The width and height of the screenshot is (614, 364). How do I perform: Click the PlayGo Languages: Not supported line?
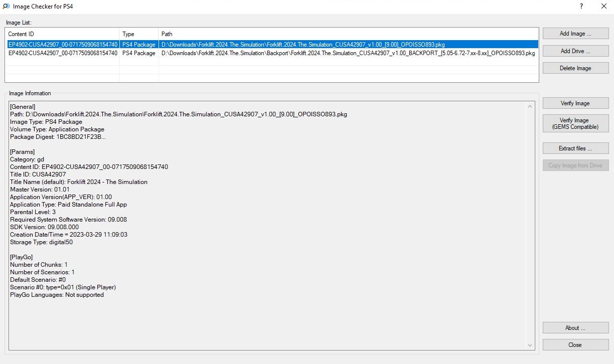57,295
